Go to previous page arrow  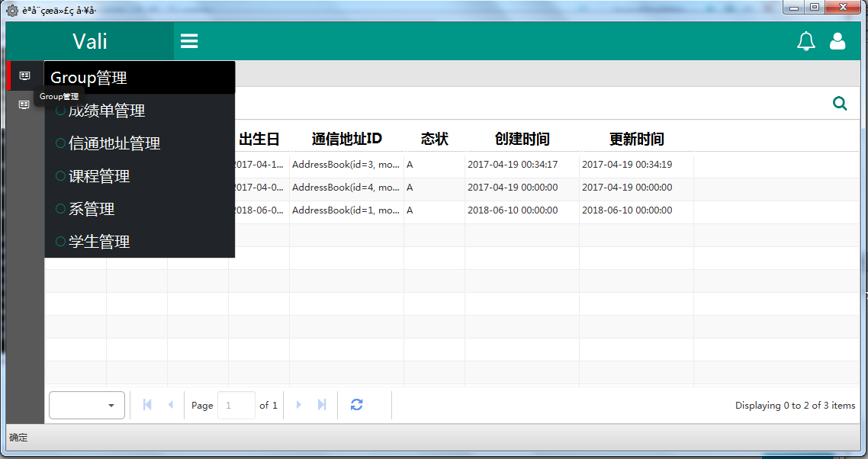pos(171,405)
